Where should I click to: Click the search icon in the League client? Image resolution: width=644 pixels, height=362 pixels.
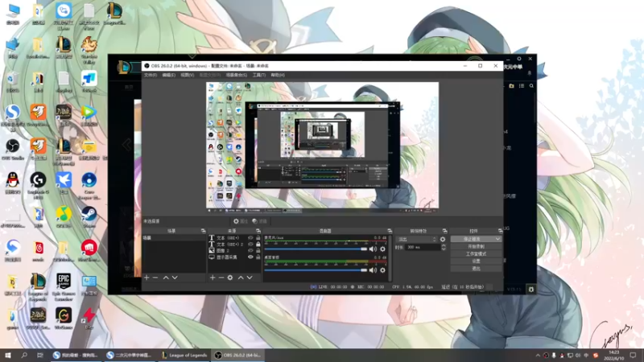point(531,86)
